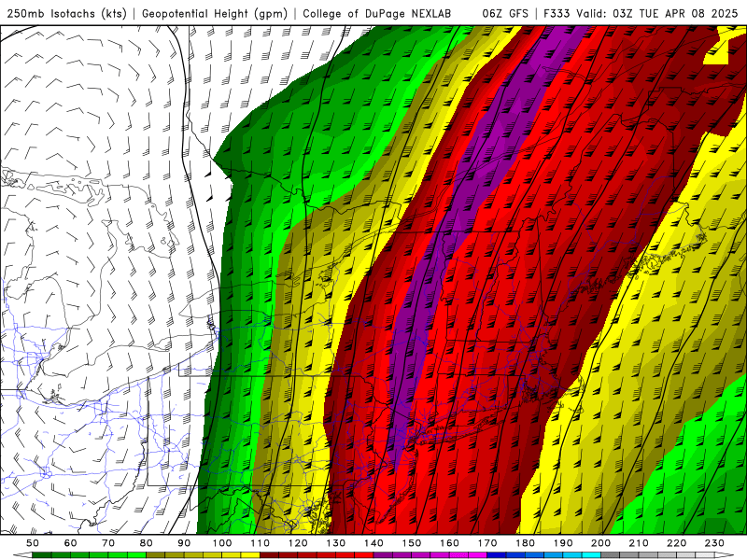Click the '06Z GFS' model run label
Screen dimensions: 747x560
pos(505,14)
